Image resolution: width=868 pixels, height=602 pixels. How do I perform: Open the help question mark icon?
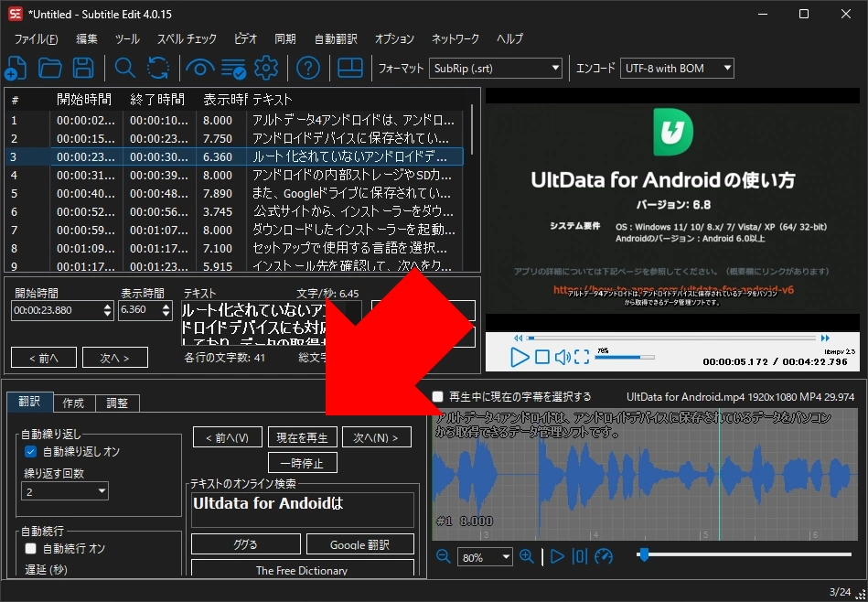point(308,68)
